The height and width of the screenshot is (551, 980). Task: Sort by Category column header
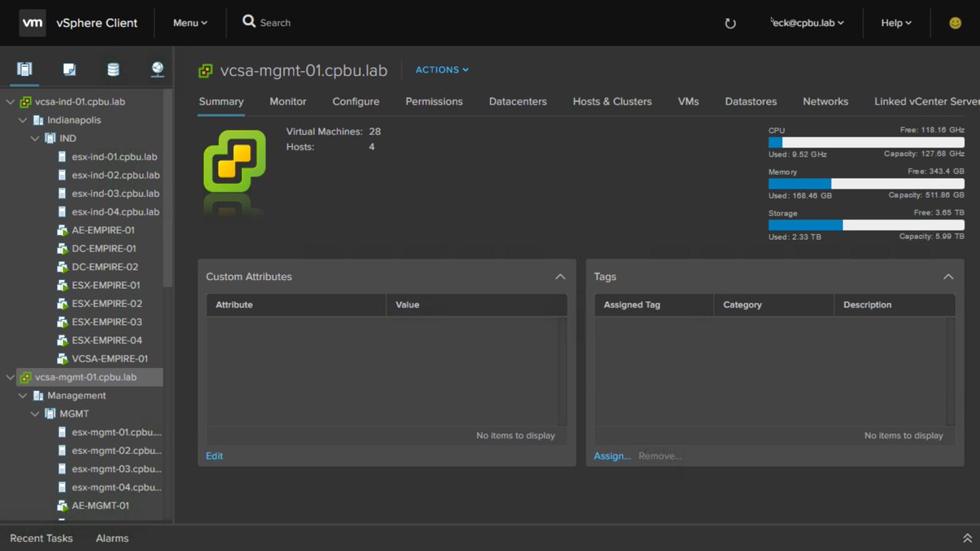(x=773, y=304)
